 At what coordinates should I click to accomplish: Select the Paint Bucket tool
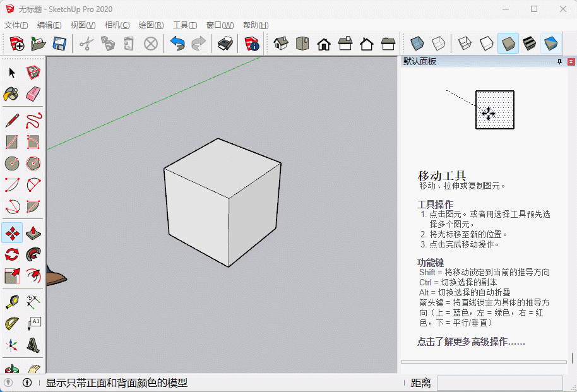(12, 94)
